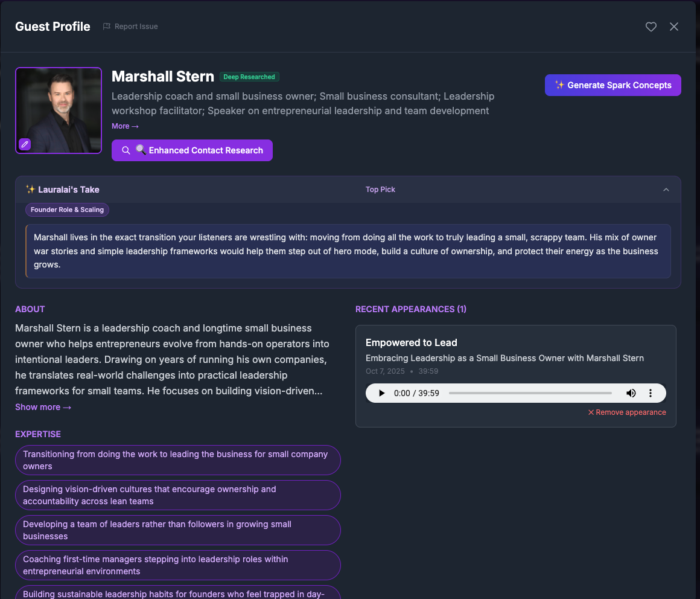Toggle playback of the episode
The image size is (700, 599).
pyautogui.click(x=381, y=393)
